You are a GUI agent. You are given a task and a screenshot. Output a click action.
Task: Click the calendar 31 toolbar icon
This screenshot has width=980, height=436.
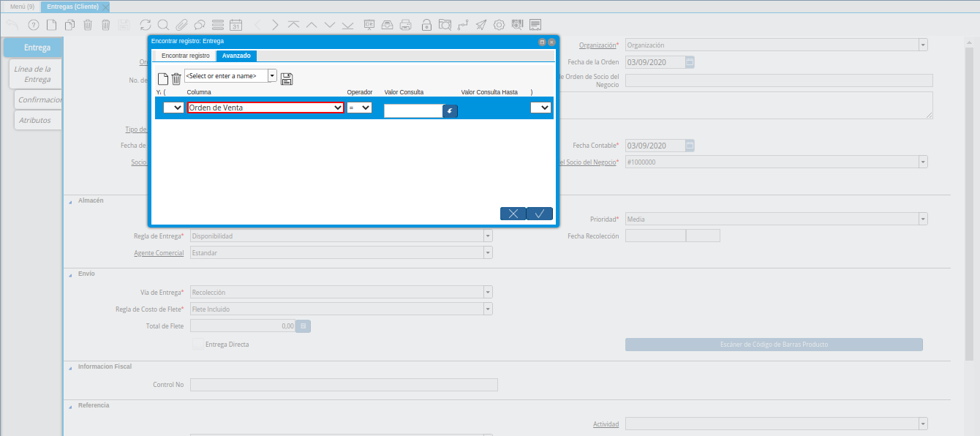(x=235, y=25)
